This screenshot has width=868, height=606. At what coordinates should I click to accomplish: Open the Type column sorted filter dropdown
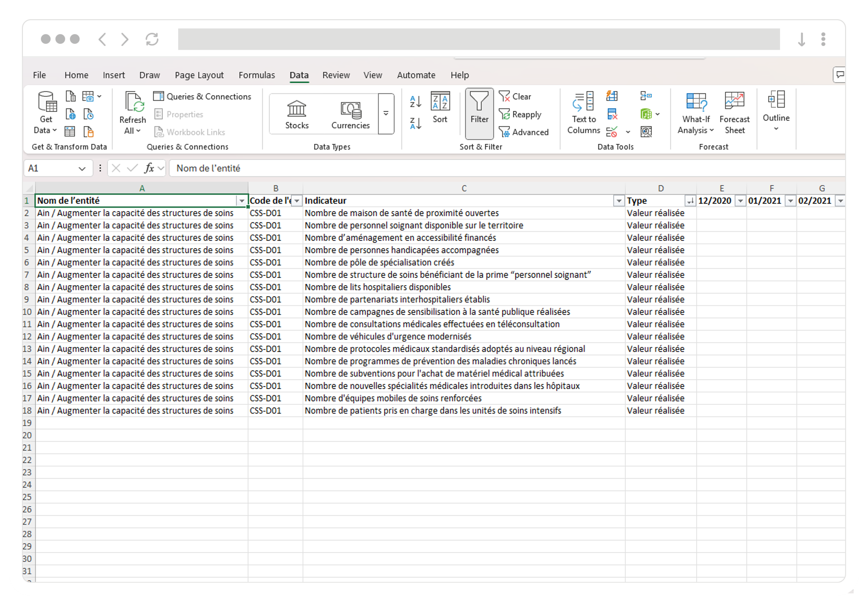pos(690,201)
